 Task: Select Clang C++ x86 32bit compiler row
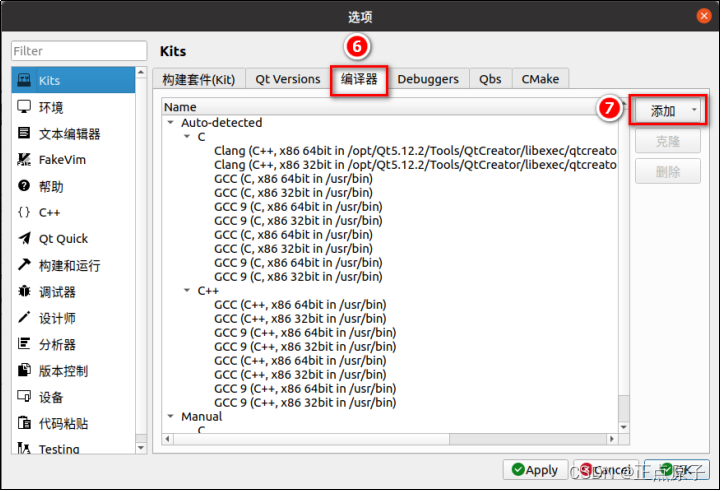(415, 165)
